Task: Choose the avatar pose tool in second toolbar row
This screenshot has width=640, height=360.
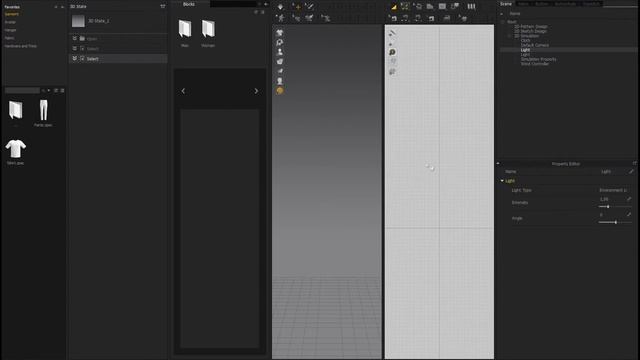Action: [x=281, y=18]
